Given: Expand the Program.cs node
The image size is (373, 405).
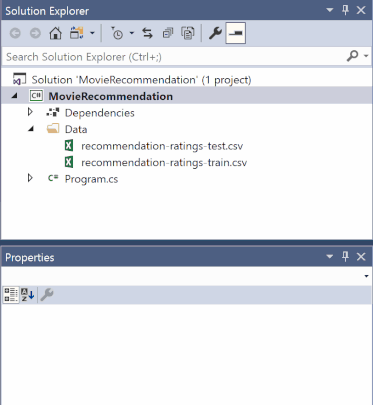Looking at the screenshot, I should (30, 178).
